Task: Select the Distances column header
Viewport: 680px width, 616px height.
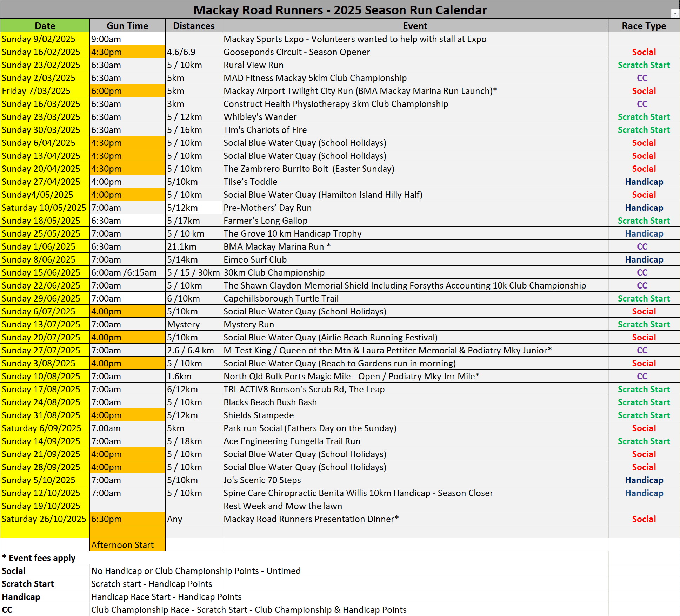Action: [x=194, y=26]
